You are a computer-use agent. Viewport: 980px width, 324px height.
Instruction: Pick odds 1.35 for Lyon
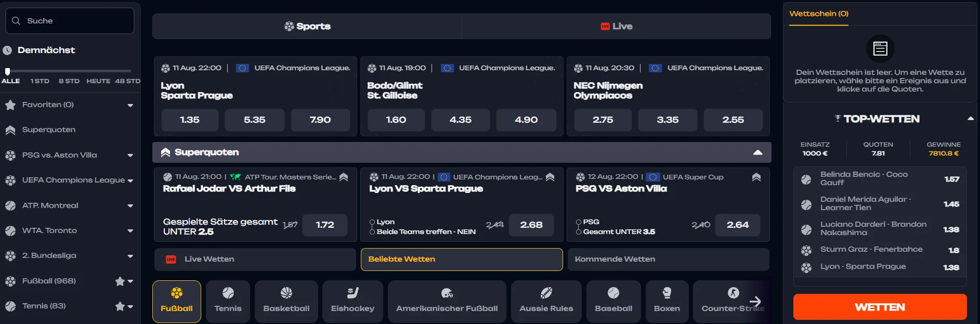pos(190,120)
